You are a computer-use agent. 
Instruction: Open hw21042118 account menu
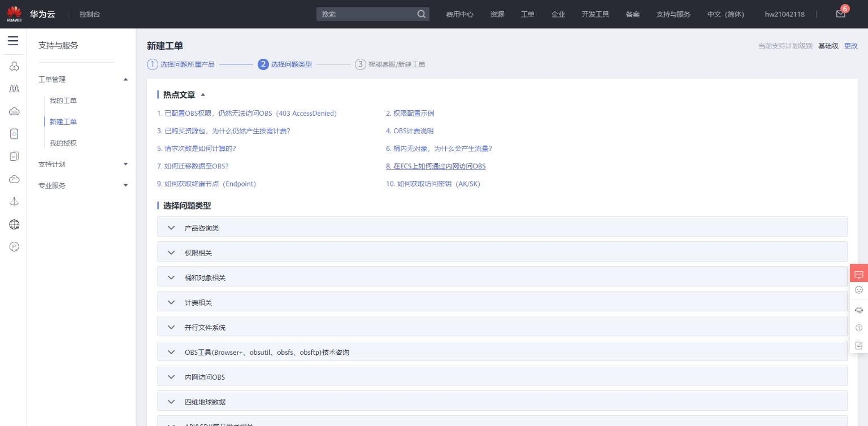click(784, 14)
